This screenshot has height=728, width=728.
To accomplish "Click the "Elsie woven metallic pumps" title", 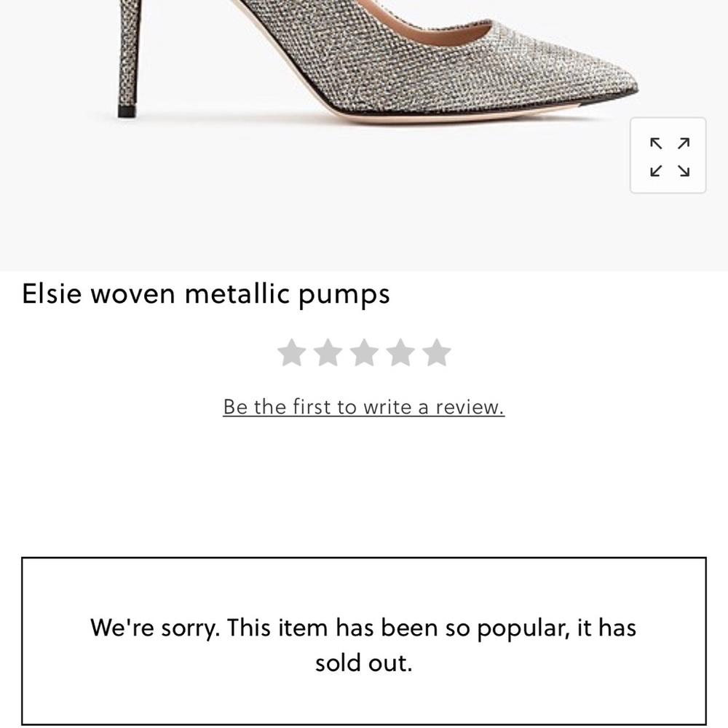I will tap(206, 294).
